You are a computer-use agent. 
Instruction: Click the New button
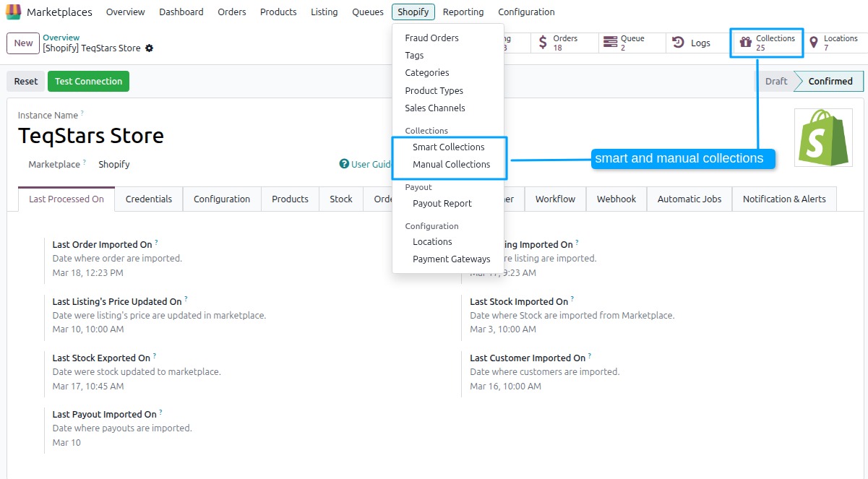(x=23, y=43)
